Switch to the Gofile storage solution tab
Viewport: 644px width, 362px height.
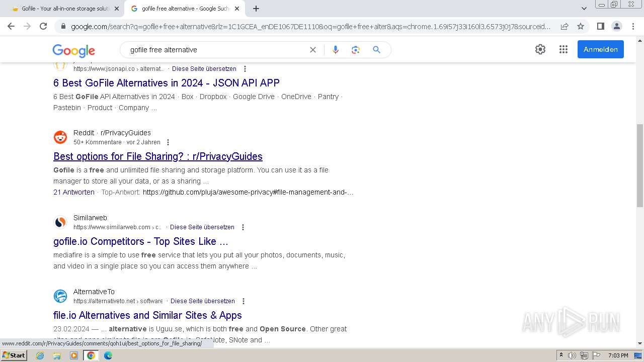click(x=65, y=9)
